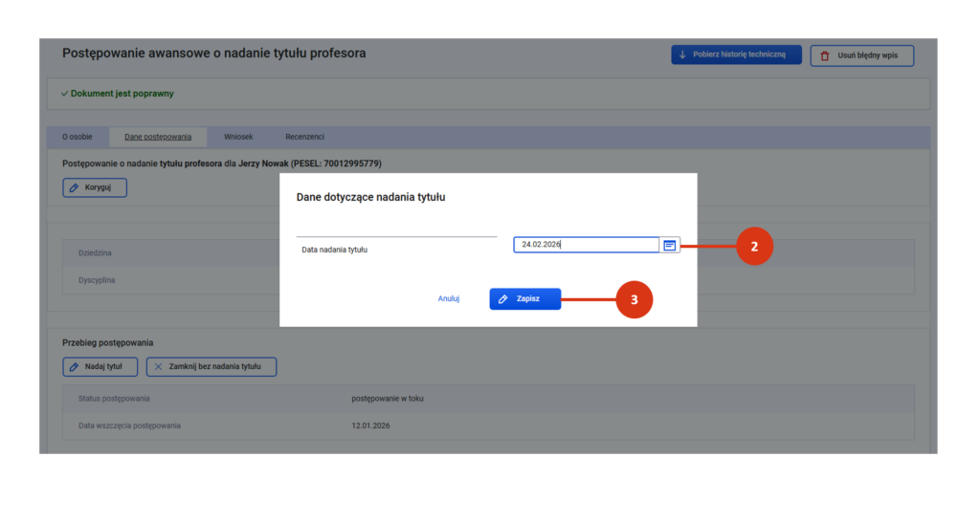Open the Wniosek tab

238,137
